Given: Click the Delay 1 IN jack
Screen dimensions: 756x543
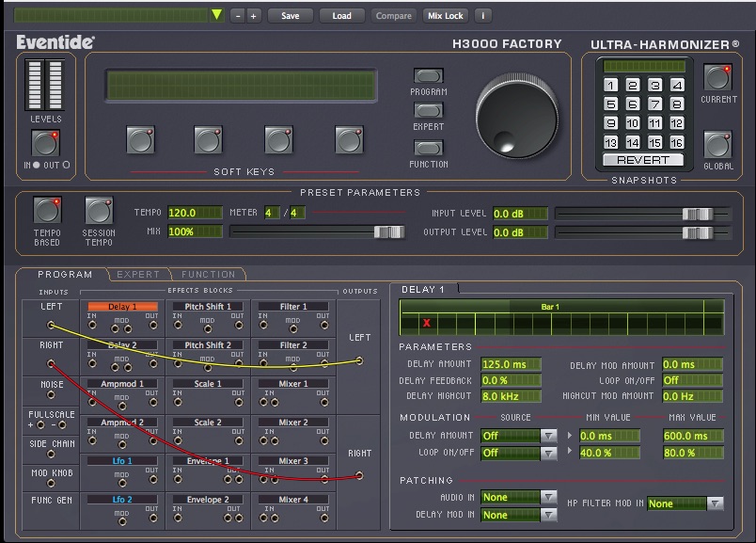Looking at the screenshot, I should pyautogui.click(x=92, y=325).
